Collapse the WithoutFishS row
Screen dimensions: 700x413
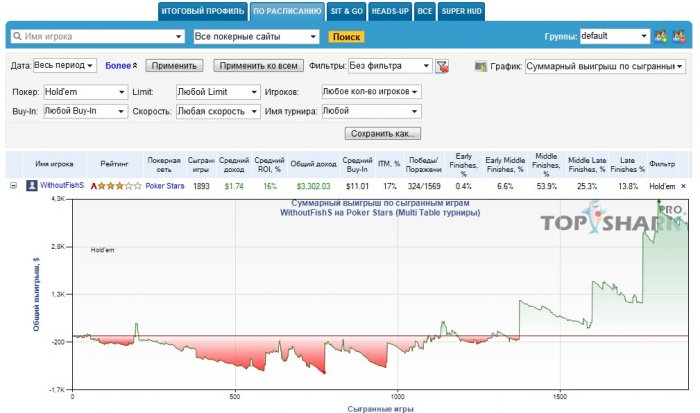point(13,185)
